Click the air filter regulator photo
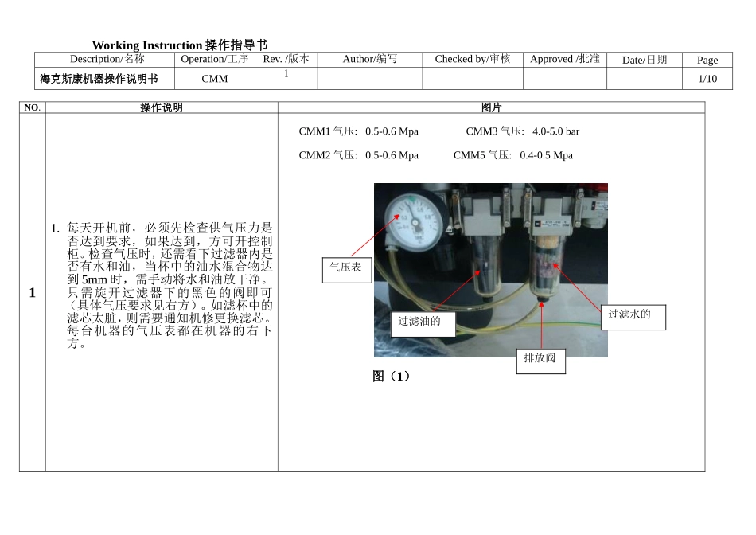Viewport: 756px width, 535px height. coord(491,270)
